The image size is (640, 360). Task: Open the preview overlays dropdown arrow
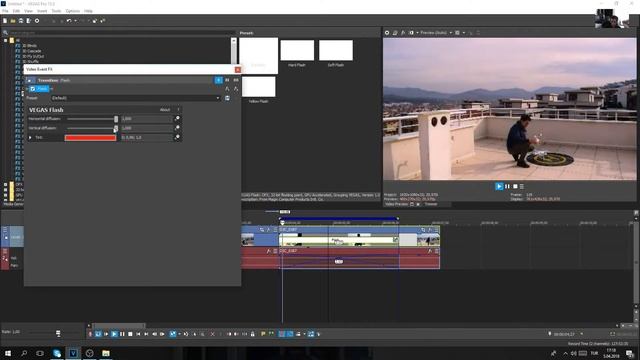pyautogui.click(x=463, y=33)
